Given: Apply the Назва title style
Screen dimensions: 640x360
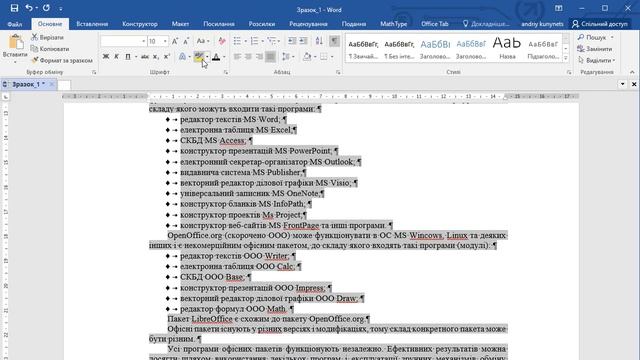Looking at the screenshot, I should 507,49.
